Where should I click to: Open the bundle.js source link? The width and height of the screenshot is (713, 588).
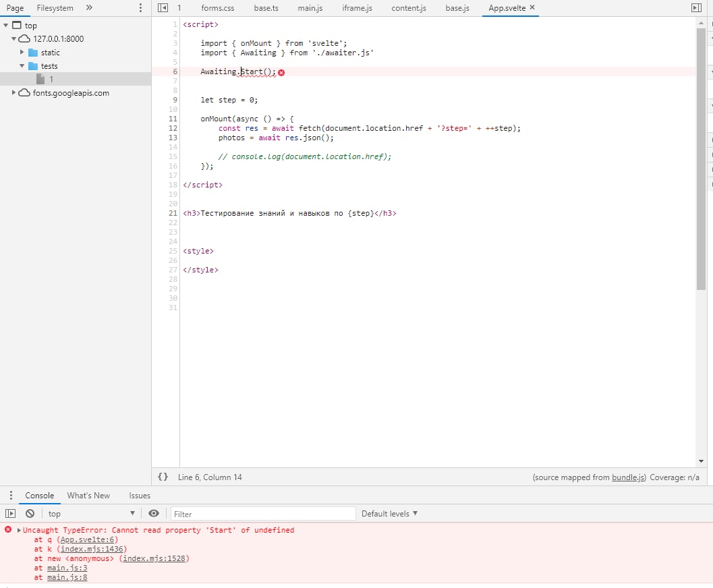pos(628,477)
